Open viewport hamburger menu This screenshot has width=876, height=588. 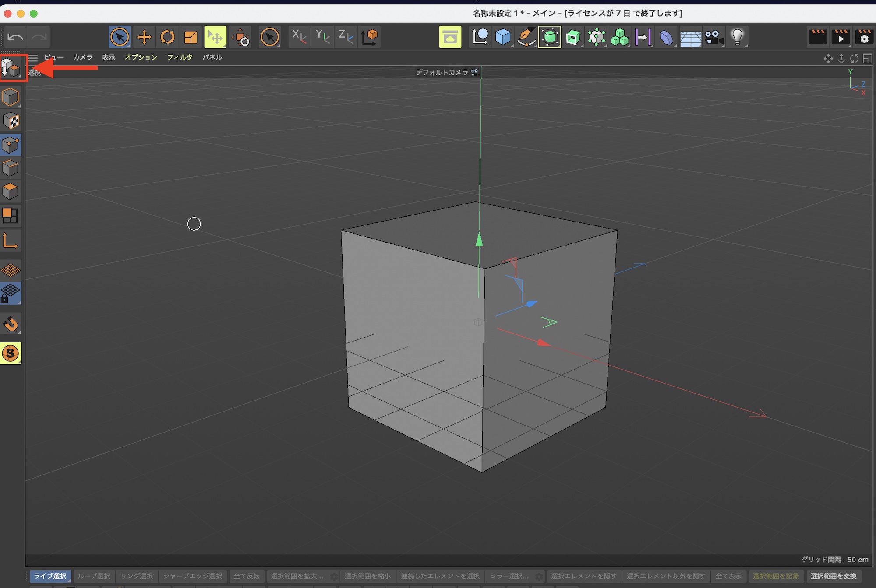(33, 57)
